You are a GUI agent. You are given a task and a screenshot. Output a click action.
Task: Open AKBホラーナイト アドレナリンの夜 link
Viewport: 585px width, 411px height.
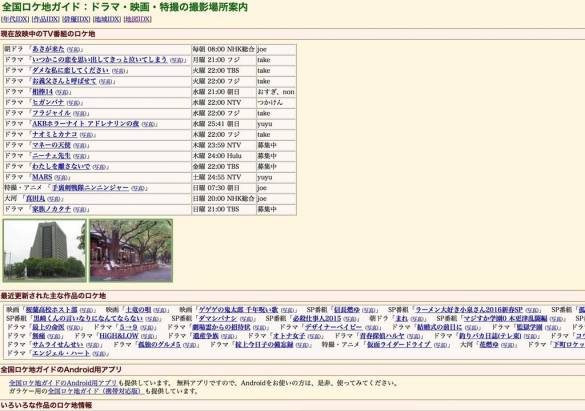(85, 124)
